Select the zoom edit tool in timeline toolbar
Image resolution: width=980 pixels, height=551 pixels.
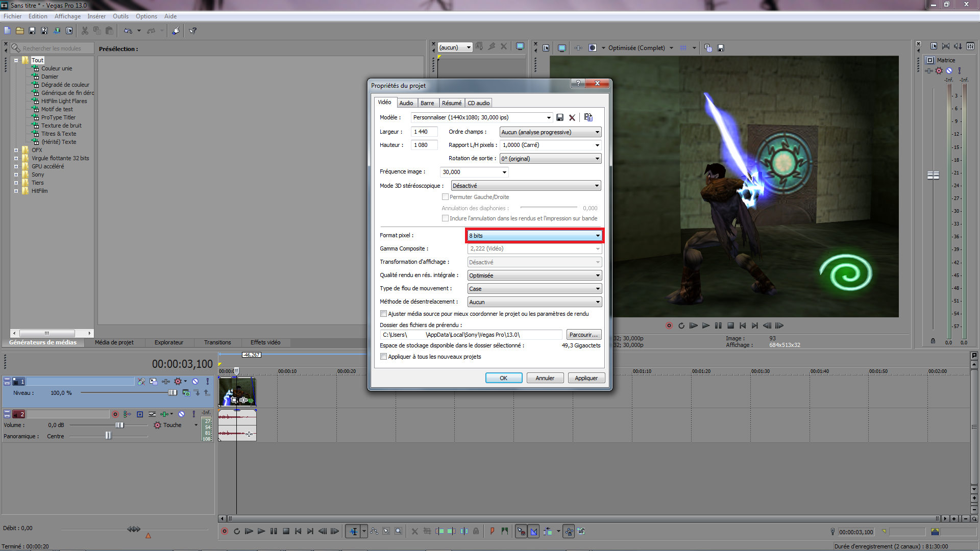tap(398, 531)
